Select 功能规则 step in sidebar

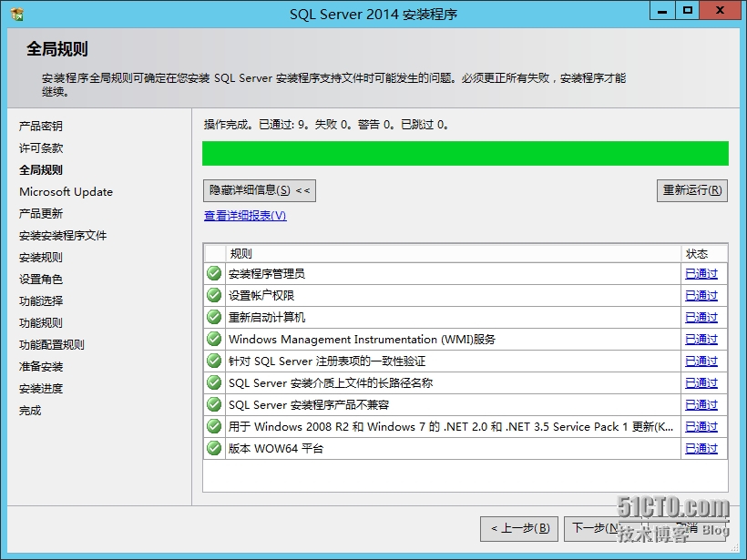[41, 323]
